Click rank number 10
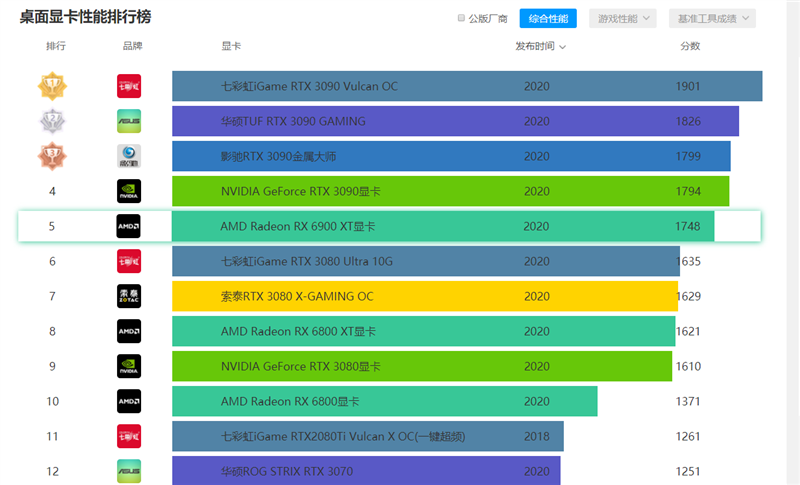Image resolution: width=800 pixels, height=485 pixels. (53, 401)
